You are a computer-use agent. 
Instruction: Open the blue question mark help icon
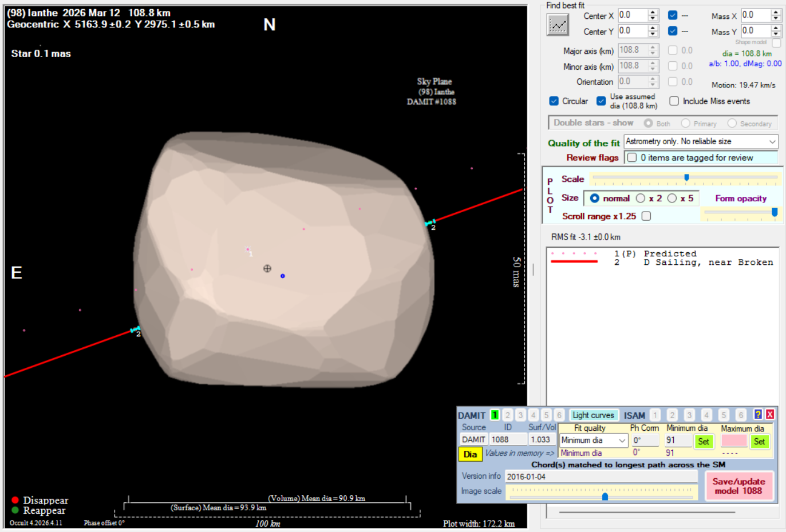[x=758, y=415]
